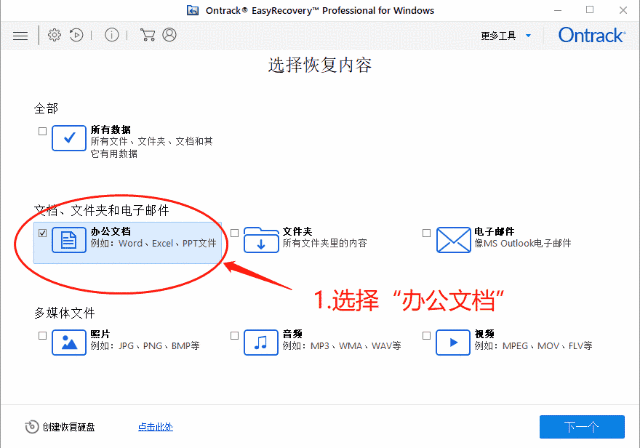Open the information icon

[112, 35]
